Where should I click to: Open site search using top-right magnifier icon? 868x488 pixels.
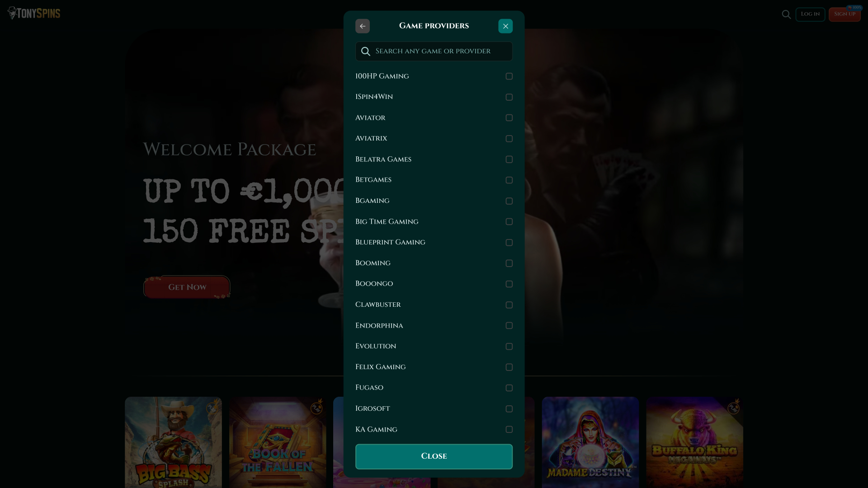click(x=786, y=14)
